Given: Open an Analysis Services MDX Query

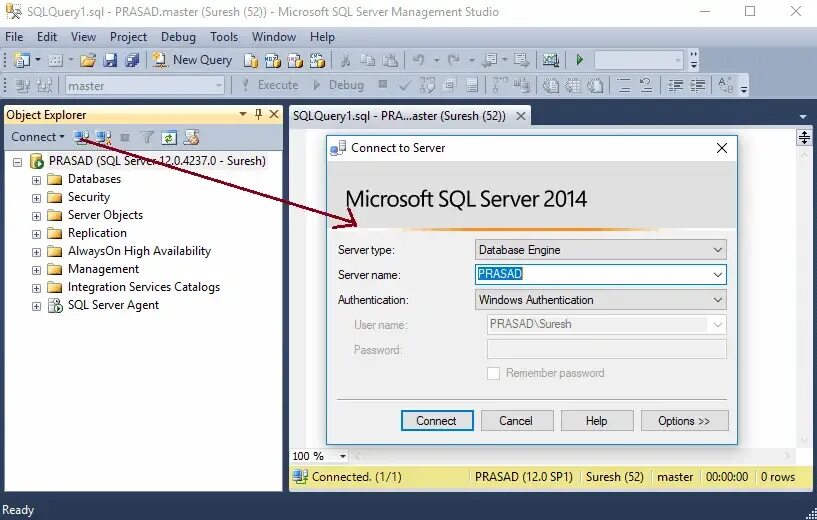Looking at the screenshot, I should tap(273, 60).
